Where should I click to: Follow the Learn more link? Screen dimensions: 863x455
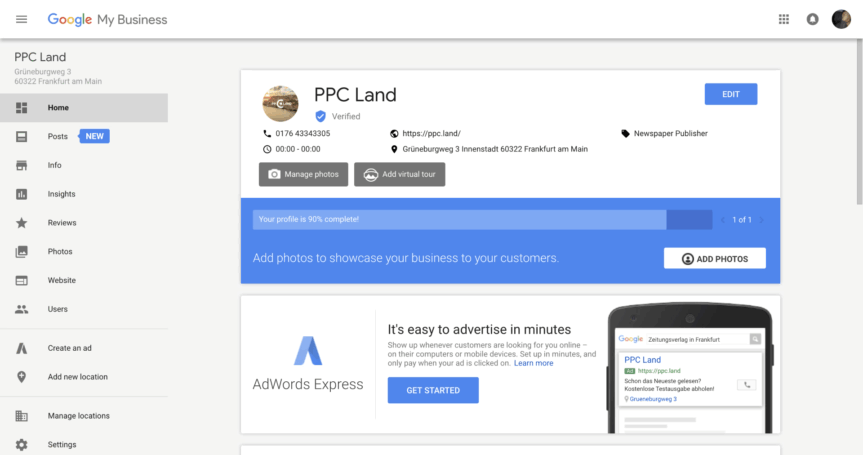coord(533,363)
